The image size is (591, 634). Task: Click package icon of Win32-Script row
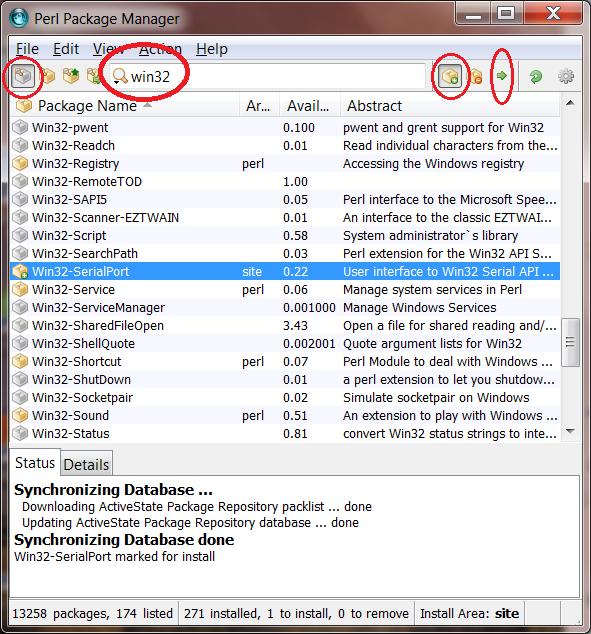pos(19,235)
